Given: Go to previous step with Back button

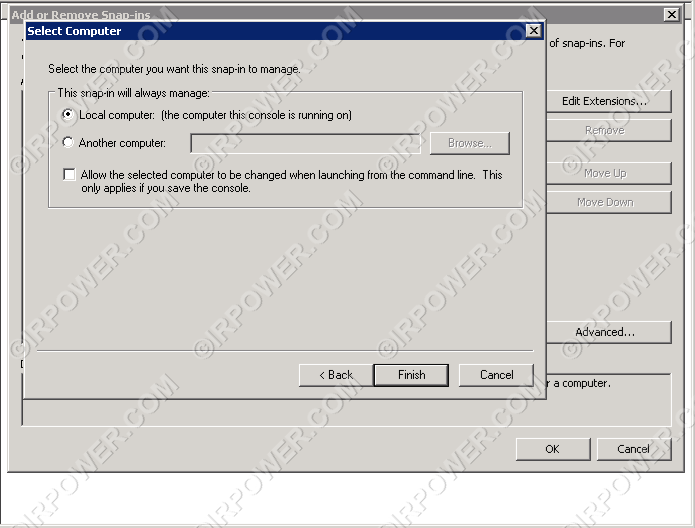Looking at the screenshot, I should click(x=336, y=375).
